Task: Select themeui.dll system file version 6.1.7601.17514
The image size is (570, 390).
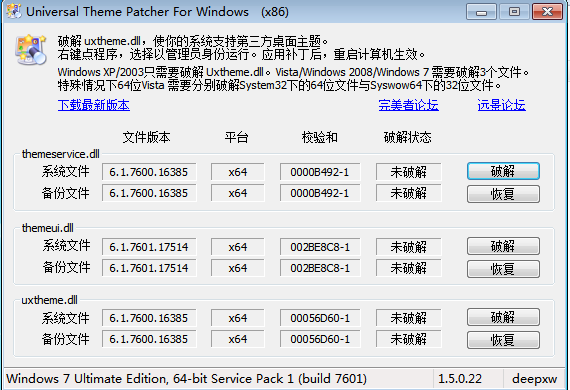Action: (x=149, y=247)
